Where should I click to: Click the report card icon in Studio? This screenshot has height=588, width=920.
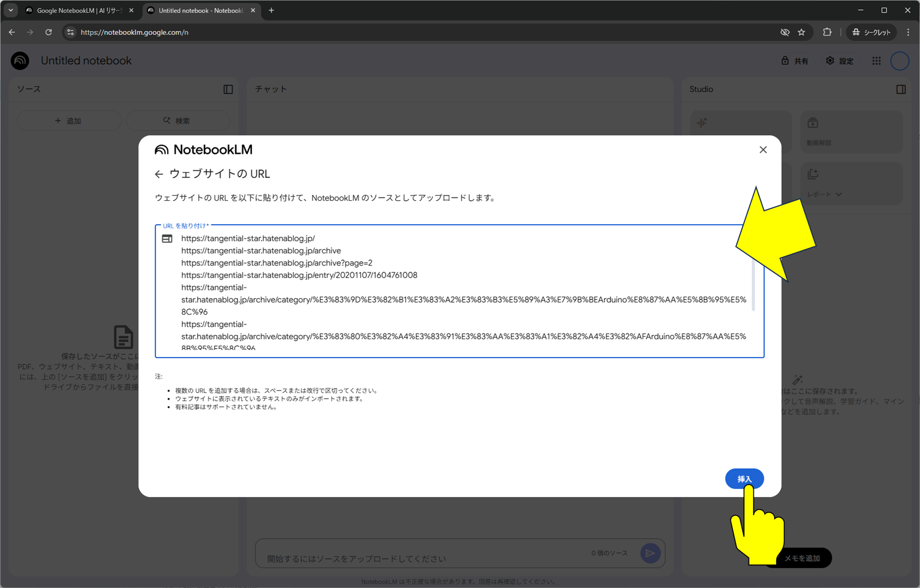pyautogui.click(x=813, y=174)
